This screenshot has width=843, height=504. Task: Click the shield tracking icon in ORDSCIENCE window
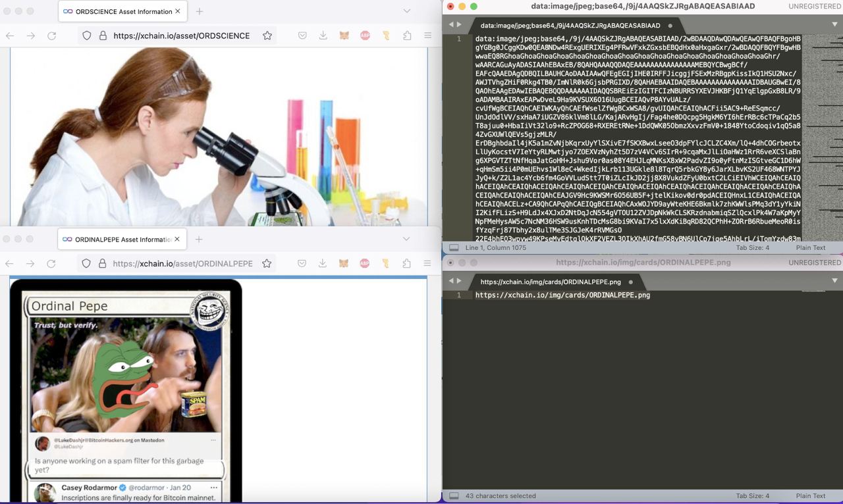tap(86, 36)
